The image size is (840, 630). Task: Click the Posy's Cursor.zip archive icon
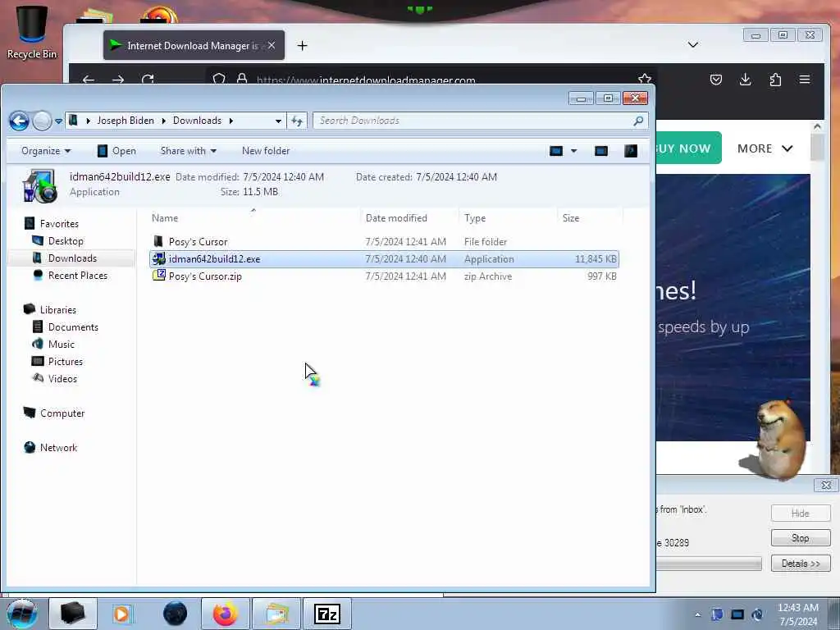point(158,276)
